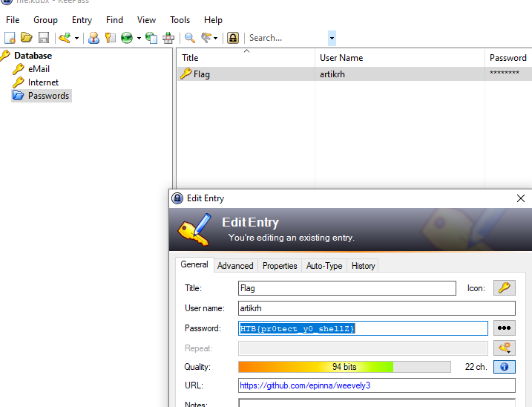The width and height of the screenshot is (532, 407).
Task: Open the Find menu
Action: 114,20
